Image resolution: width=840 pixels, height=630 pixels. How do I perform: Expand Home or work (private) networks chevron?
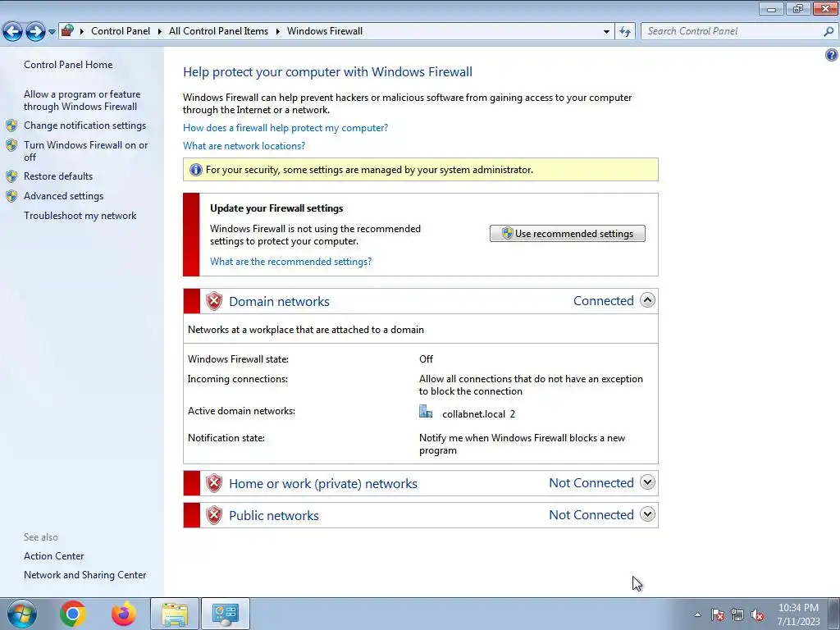coord(648,482)
